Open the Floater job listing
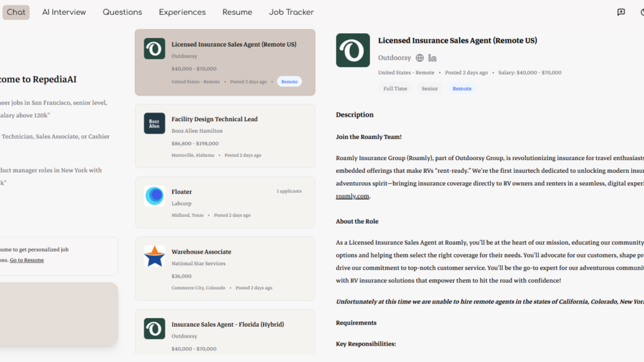This screenshot has height=362, width=644. [225, 202]
